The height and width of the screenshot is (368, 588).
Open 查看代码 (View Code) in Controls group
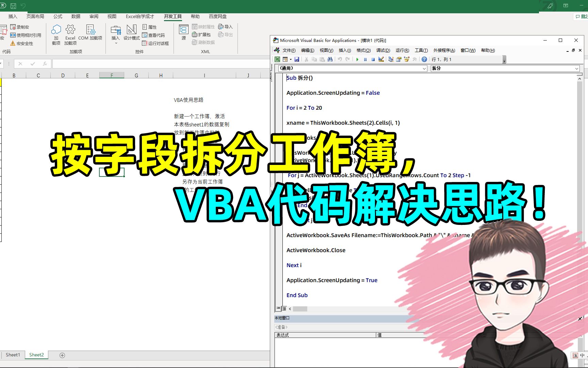click(x=155, y=35)
